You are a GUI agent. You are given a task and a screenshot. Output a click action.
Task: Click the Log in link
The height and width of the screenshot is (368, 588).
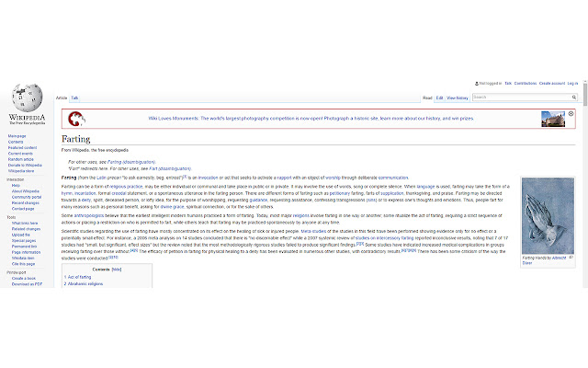point(571,83)
